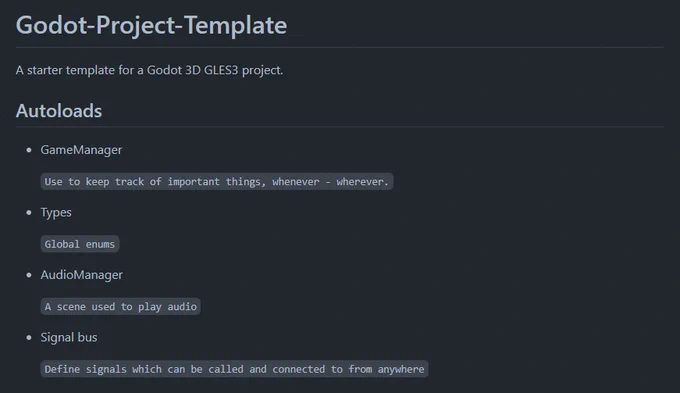Click the divider line below the main title
Screen dimensions: 680x393
pyautogui.click(x=340, y=47)
